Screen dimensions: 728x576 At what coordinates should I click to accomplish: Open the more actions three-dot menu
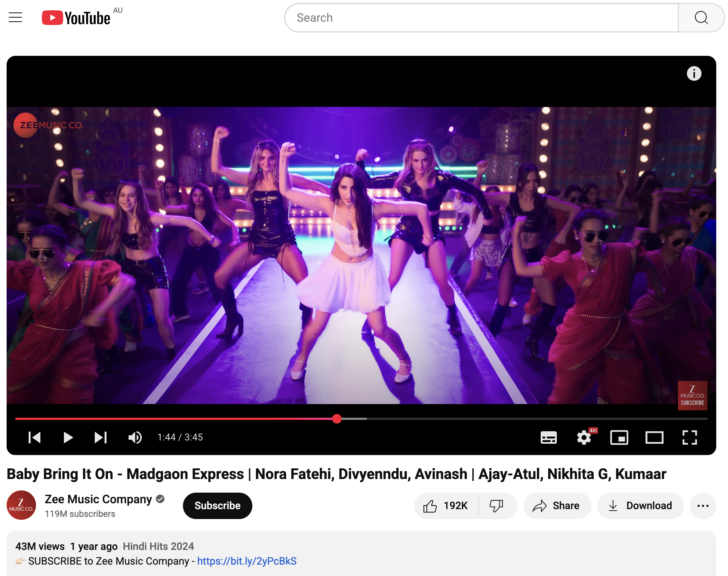coord(703,506)
